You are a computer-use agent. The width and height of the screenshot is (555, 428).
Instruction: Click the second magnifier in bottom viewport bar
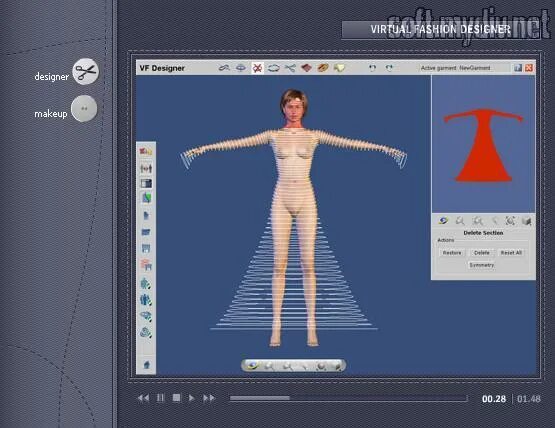[x=287, y=366]
